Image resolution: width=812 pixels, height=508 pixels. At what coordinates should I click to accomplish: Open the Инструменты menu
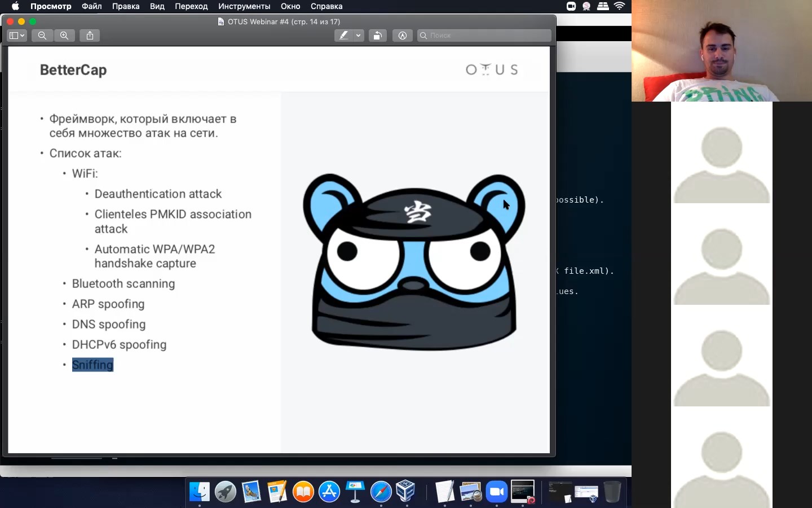click(244, 6)
